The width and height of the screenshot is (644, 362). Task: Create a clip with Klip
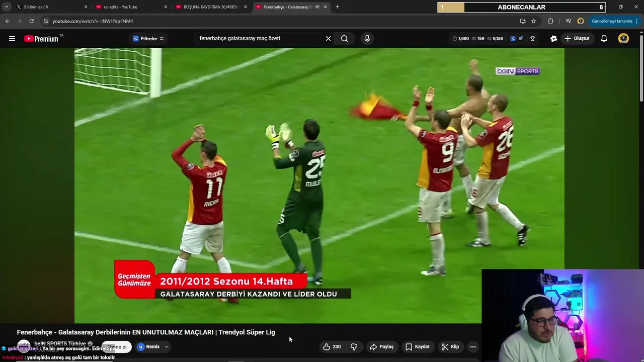click(x=450, y=346)
